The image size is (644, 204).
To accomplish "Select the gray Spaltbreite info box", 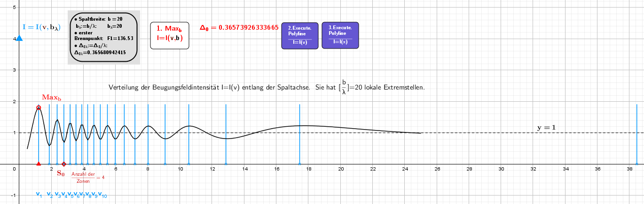I will [x=104, y=37].
